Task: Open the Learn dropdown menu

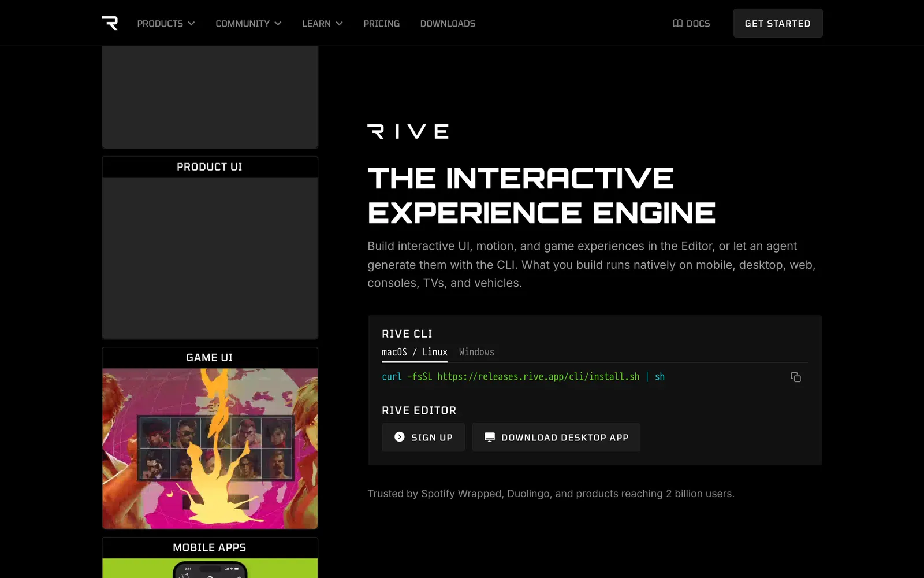Action: click(322, 23)
